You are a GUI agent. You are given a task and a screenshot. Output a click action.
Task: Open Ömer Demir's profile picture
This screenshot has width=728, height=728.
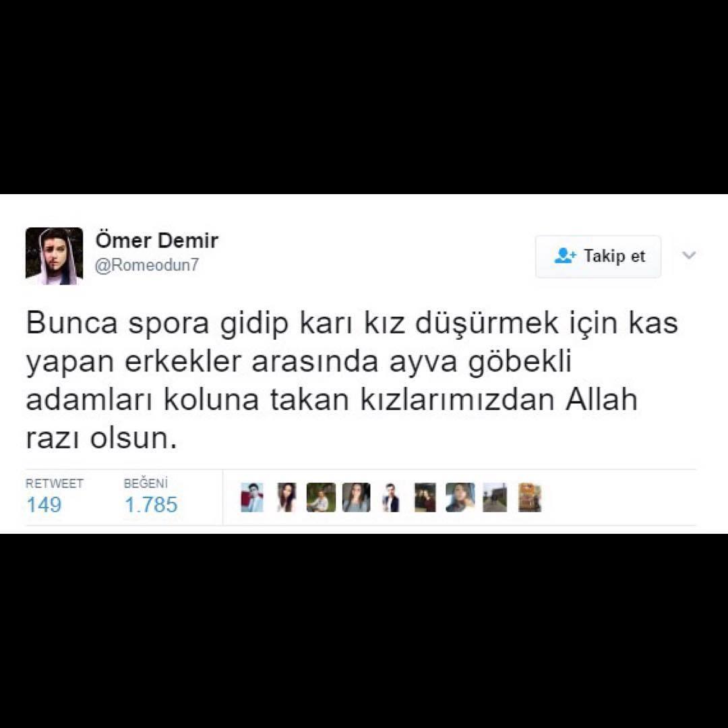pyautogui.click(x=55, y=256)
